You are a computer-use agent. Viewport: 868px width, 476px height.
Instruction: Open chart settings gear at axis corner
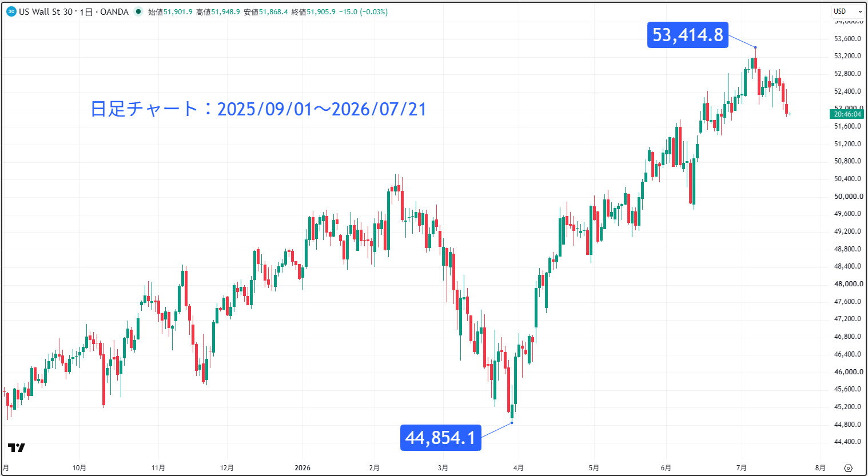(848, 468)
